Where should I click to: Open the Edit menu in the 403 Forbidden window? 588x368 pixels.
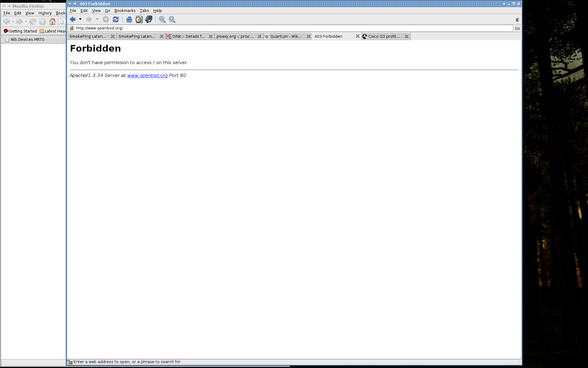[x=84, y=11]
